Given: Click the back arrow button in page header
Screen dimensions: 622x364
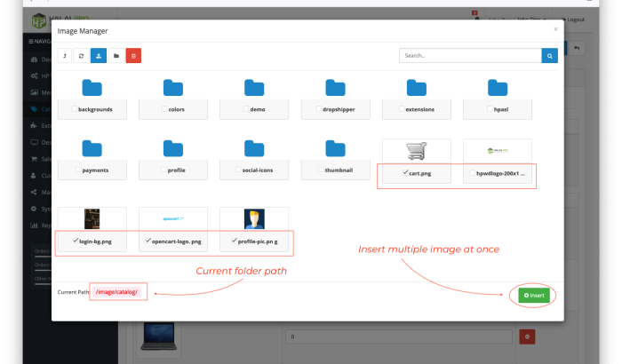Looking at the screenshot, I should [577, 48].
